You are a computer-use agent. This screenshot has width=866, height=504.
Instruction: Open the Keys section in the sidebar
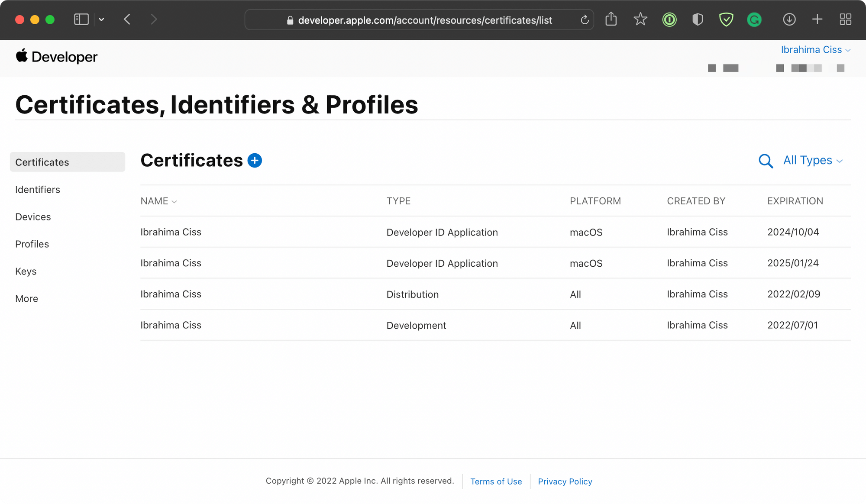(x=26, y=271)
